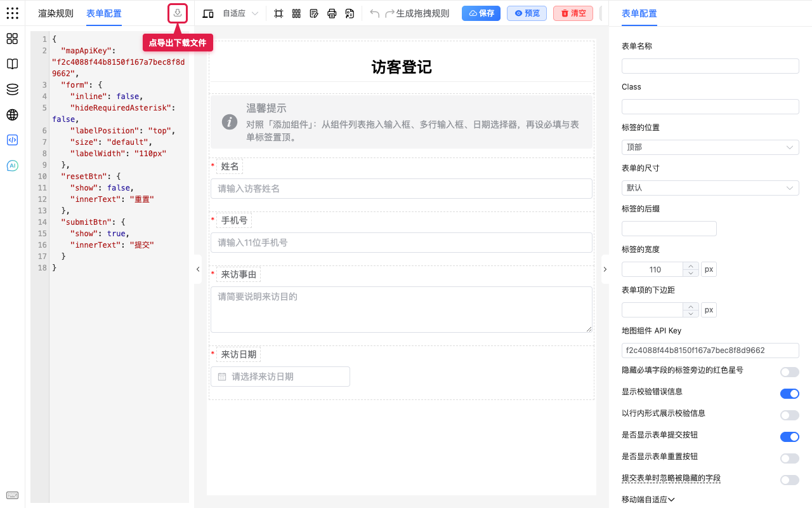The width and height of the screenshot is (812, 508).
Task: Toggle the 提交表单时忽略被隐藏的字段 switch
Action: click(x=789, y=480)
